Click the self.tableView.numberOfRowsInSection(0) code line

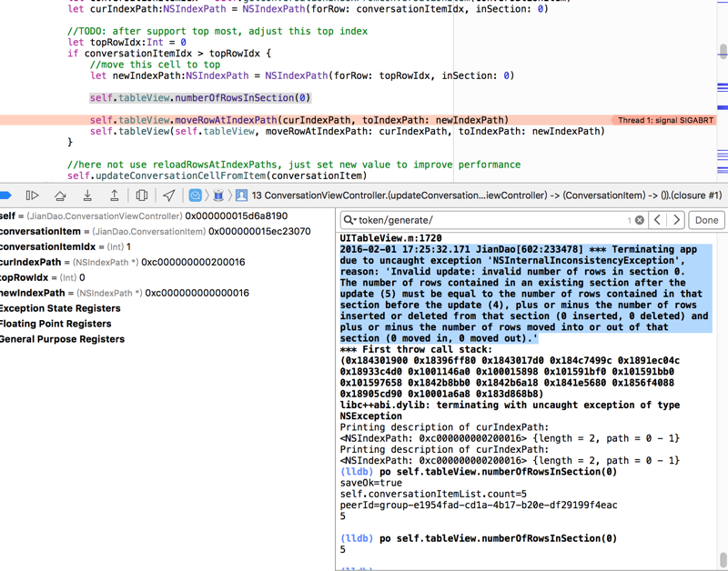200,98
